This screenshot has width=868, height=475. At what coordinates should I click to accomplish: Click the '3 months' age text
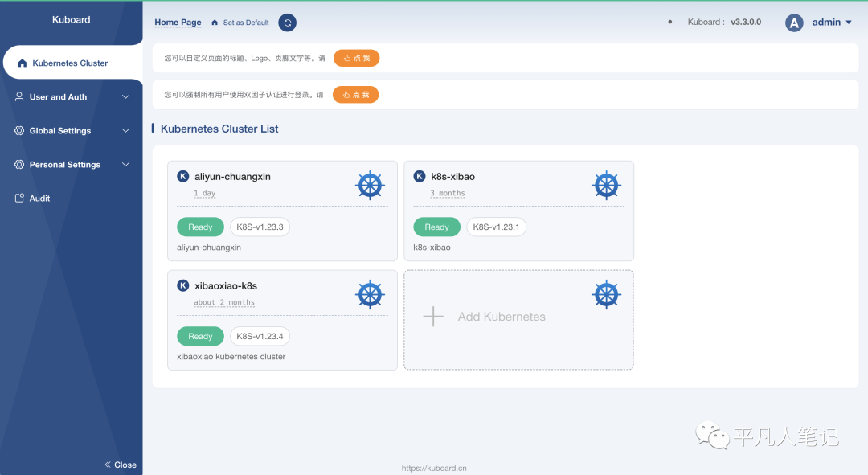click(448, 193)
